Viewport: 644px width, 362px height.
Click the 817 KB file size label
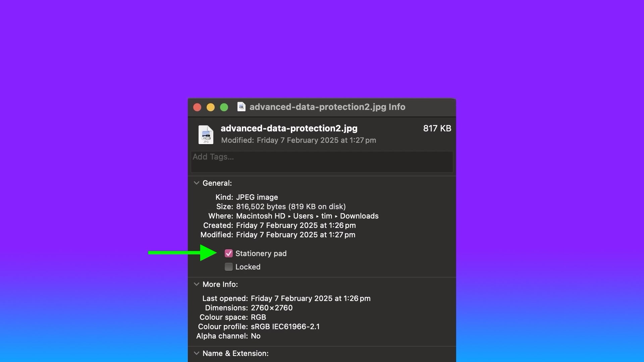pyautogui.click(x=437, y=128)
